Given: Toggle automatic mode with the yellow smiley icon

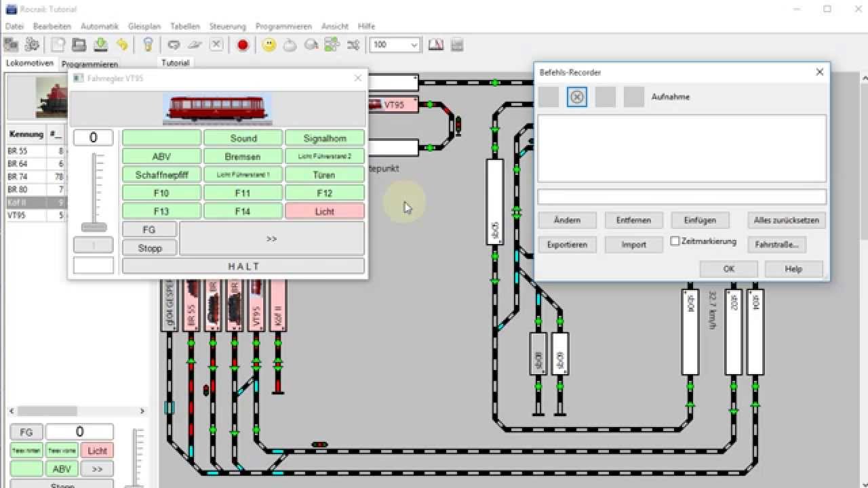Looking at the screenshot, I should click(269, 45).
